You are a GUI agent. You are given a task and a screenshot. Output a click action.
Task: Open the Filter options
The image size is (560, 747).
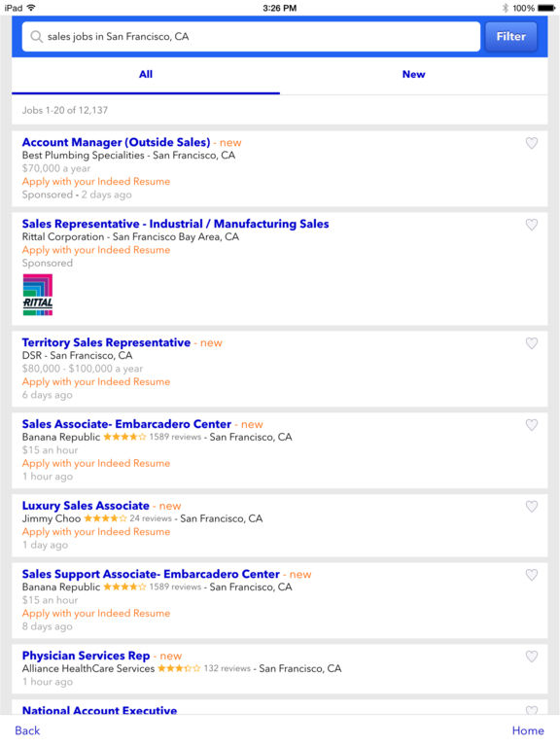(x=511, y=36)
